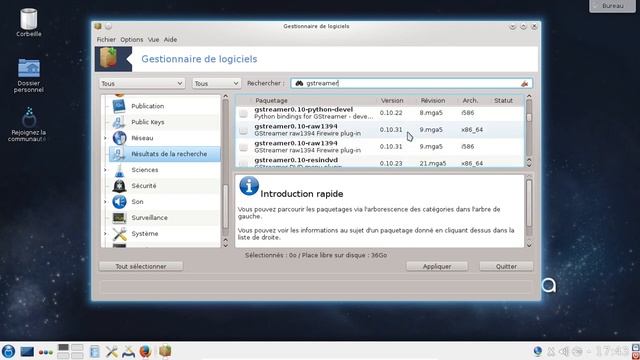The height and width of the screenshot is (360, 640).
Task: Click the category tree scroll-up arrow
Action: [x=225, y=97]
